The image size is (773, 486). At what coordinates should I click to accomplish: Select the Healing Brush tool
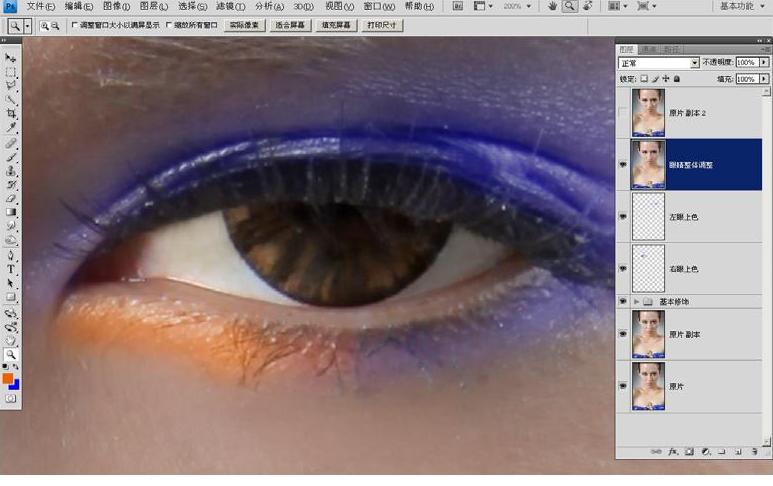pos(10,143)
